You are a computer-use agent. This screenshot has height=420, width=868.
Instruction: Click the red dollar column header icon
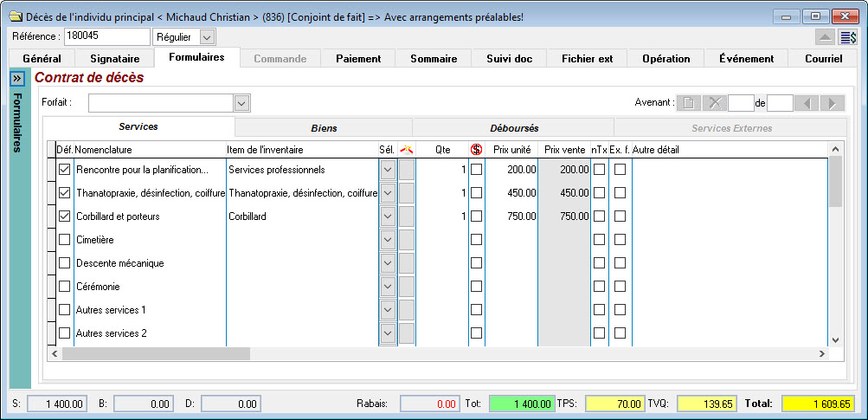click(x=476, y=150)
